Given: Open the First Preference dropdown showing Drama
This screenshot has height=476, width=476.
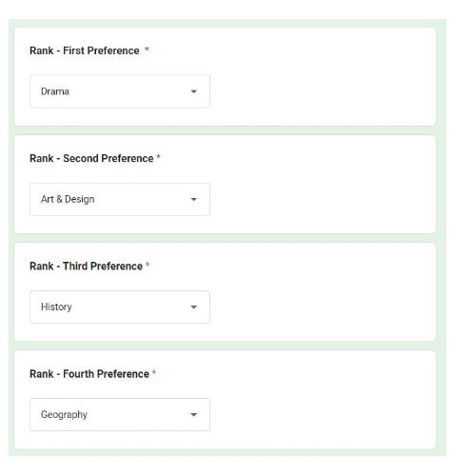Looking at the screenshot, I should point(120,91).
